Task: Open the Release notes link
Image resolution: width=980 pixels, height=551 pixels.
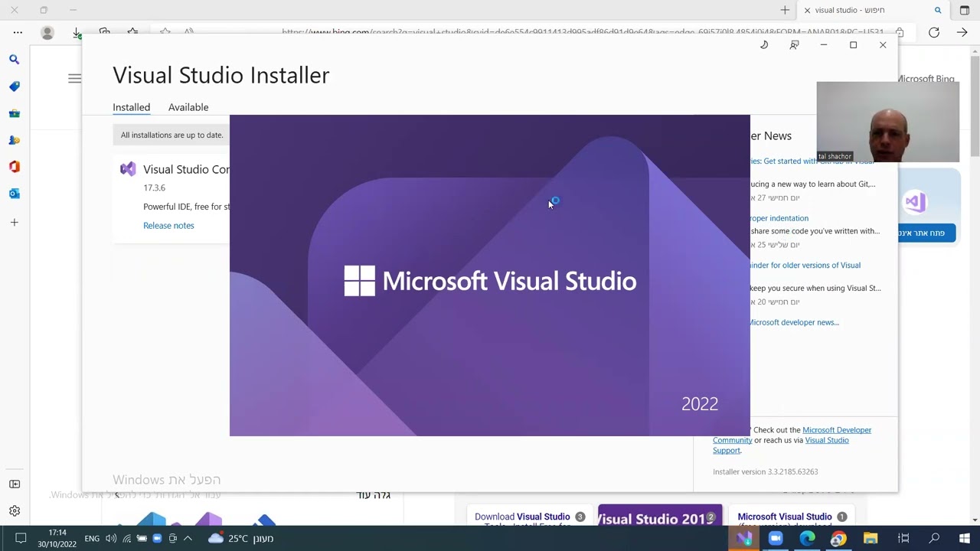Action: click(168, 225)
